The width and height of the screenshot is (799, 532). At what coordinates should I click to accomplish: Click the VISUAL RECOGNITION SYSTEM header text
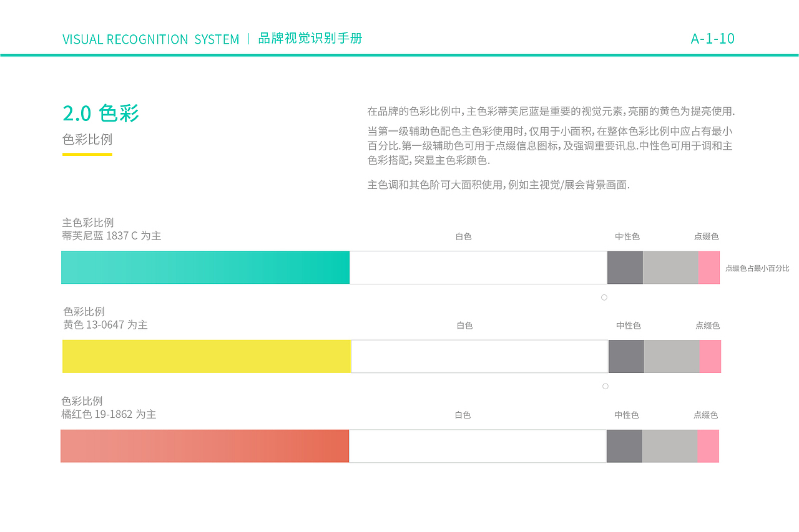point(151,39)
